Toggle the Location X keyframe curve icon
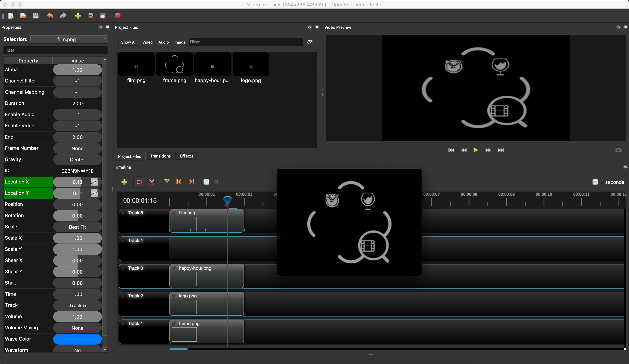 pos(94,182)
